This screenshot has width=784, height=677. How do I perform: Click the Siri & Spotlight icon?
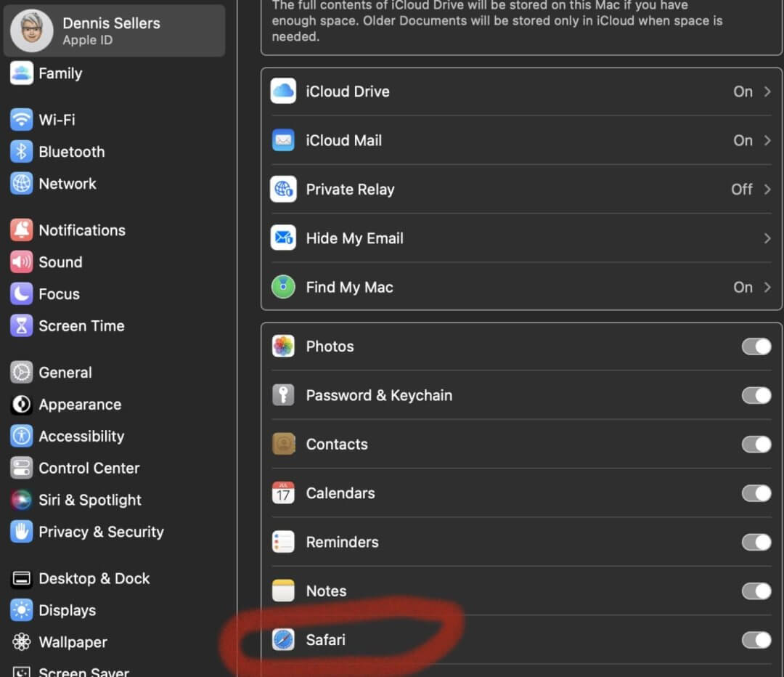pyautogui.click(x=22, y=500)
